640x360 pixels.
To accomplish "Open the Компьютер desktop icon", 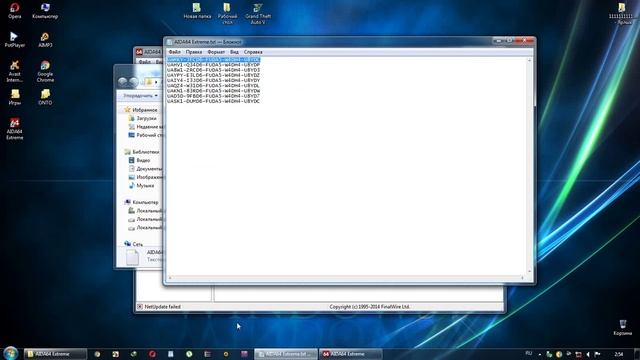I will click(45, 11).
